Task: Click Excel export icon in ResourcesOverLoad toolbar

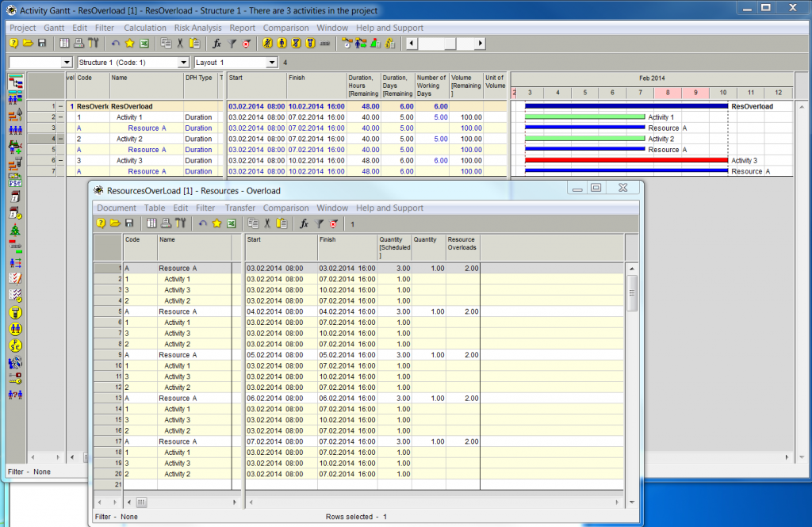Action: tap(232, 223)
